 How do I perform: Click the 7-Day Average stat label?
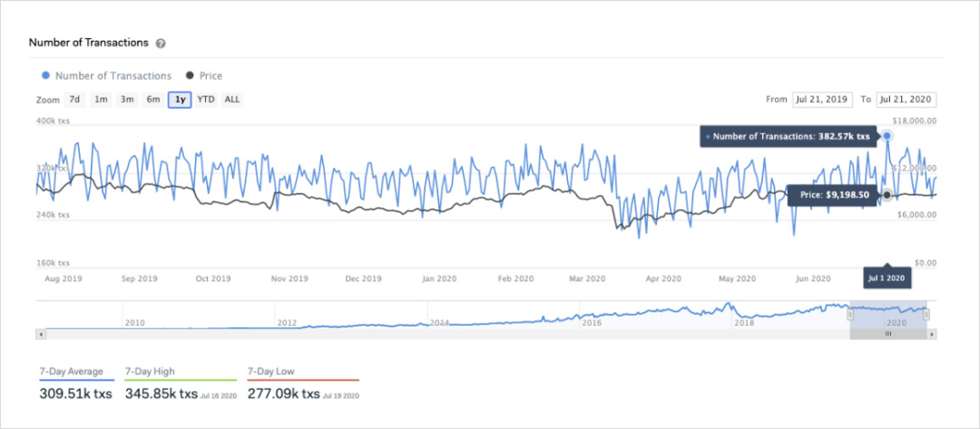(71, 372)
